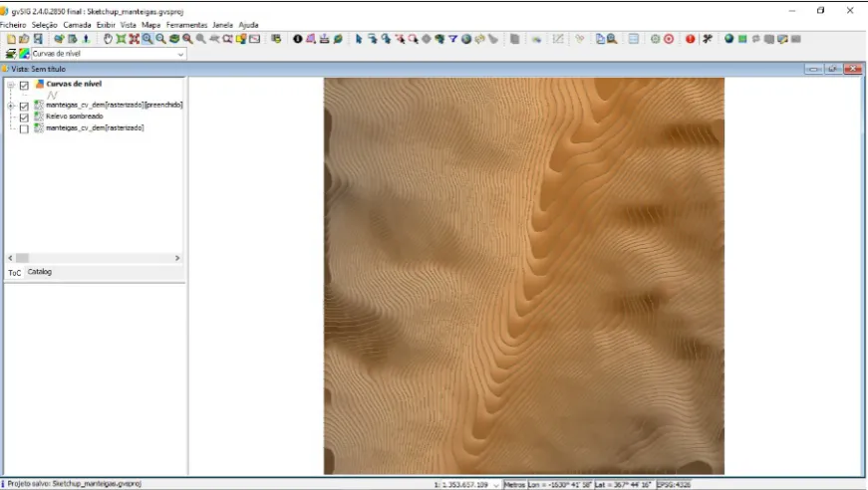
Task: Open the Curvas de nível layer dropdown
Action: [180, 54]
